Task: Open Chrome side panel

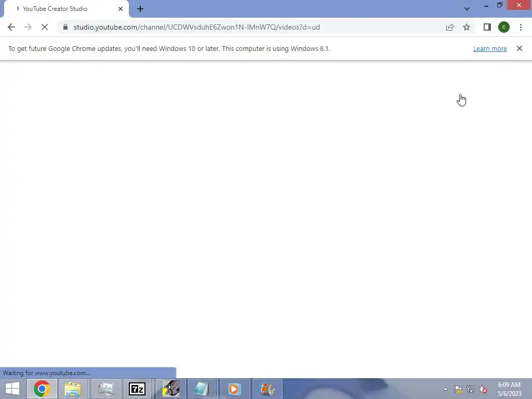Action: [487, 27]
